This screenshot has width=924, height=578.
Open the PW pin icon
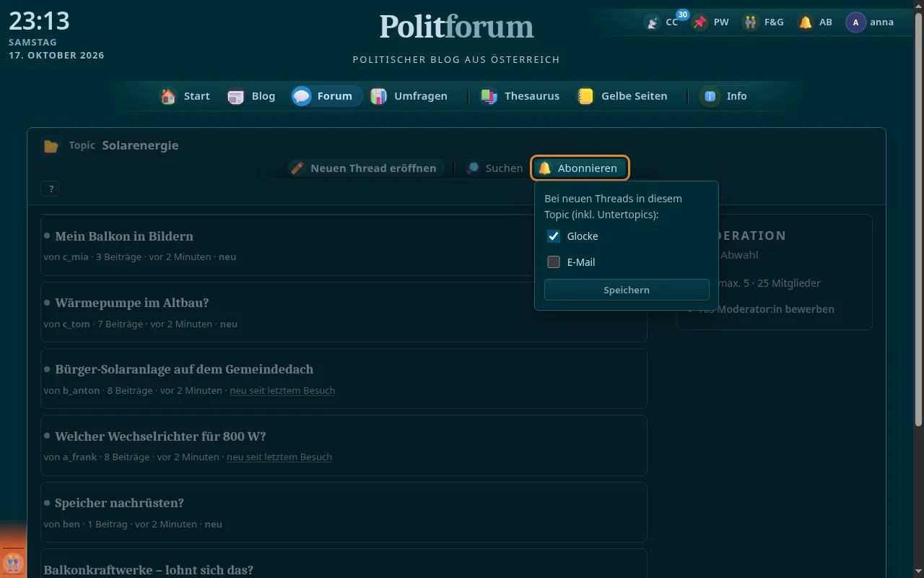(x=700, y=22)
